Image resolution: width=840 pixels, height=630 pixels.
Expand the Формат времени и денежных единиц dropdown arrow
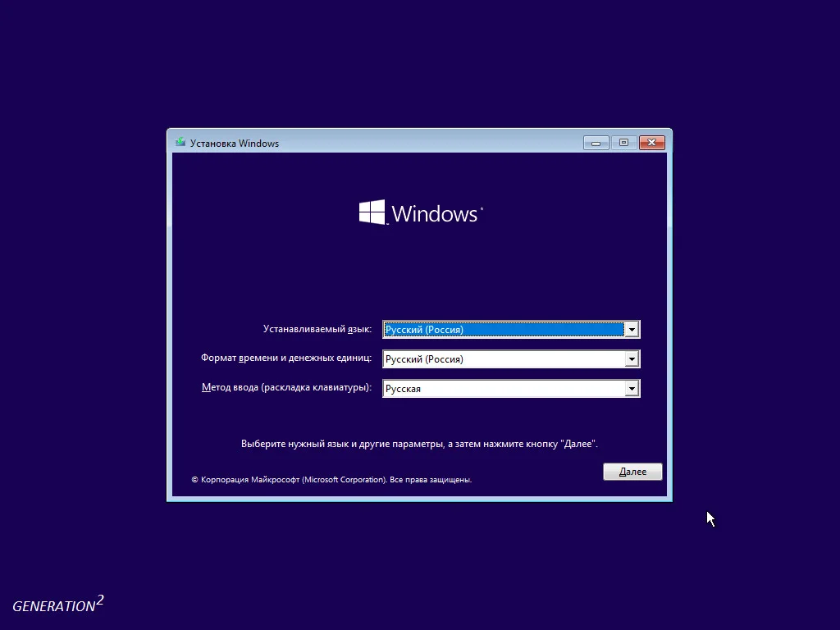[x=632, y=359]
